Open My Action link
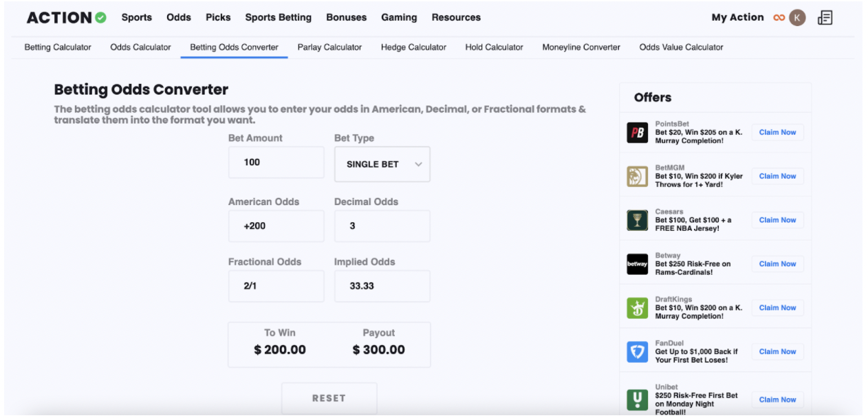 pos(737,17)
